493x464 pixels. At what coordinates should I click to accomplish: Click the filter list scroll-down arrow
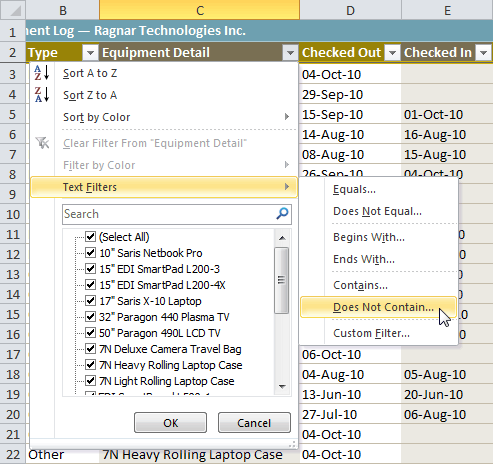pyautogui.click(x=282, y=387)
